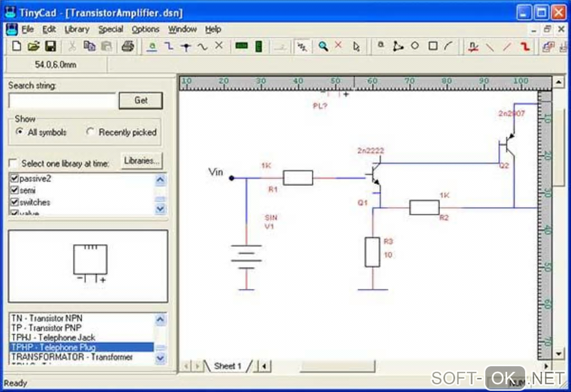
Task: Activate the Zoom magnifier tool
Action: pyautogui.click(x=322, y=46)
